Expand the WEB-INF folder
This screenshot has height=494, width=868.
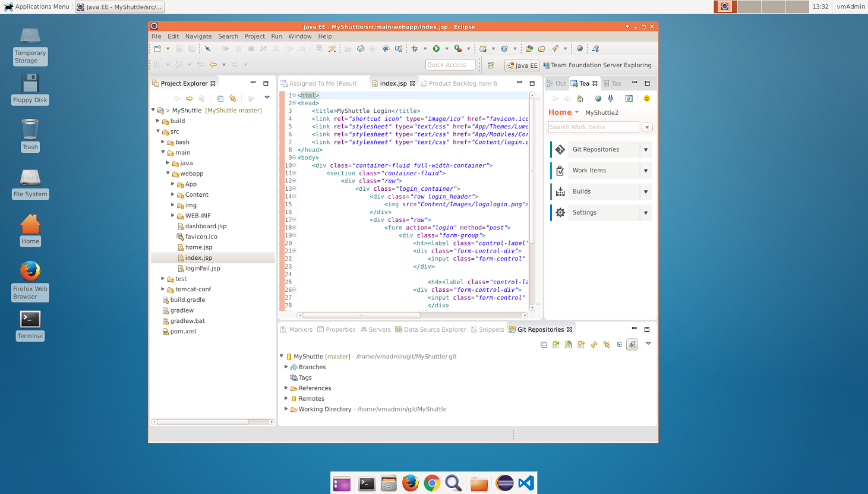[173, 216]
